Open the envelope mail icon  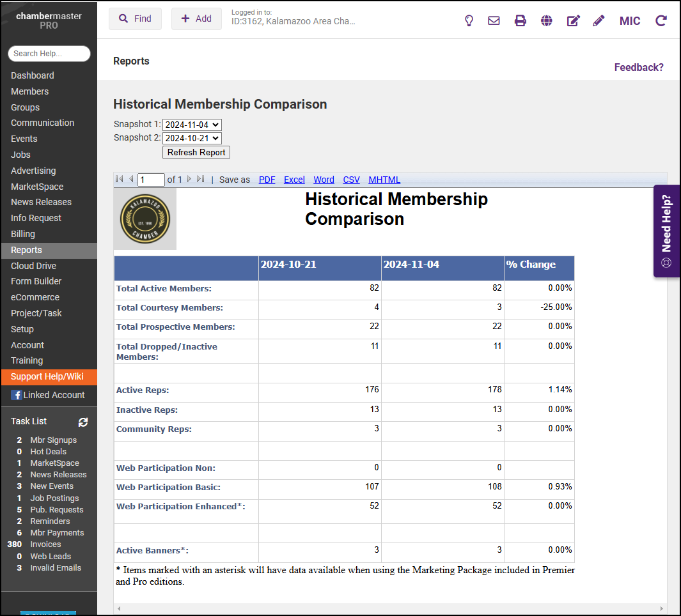coord(494,20)
